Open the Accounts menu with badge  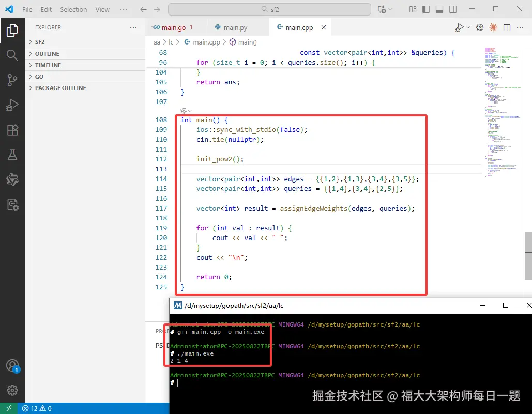[12, 365]
